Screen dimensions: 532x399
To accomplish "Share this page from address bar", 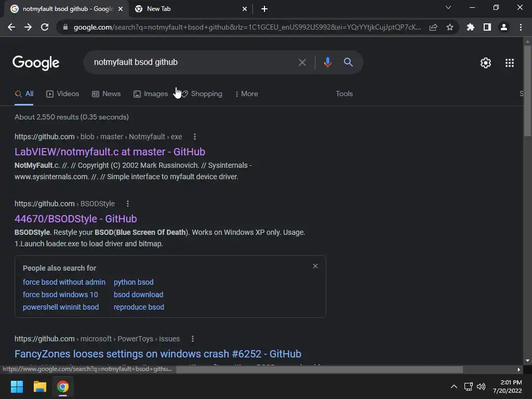I will point(433,27).
